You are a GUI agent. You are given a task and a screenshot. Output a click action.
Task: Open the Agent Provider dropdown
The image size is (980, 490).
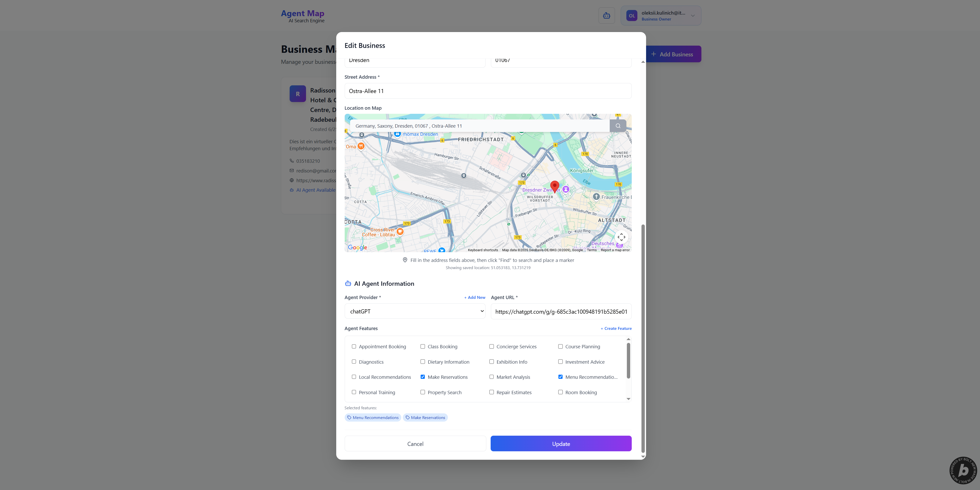click(415, 311)
